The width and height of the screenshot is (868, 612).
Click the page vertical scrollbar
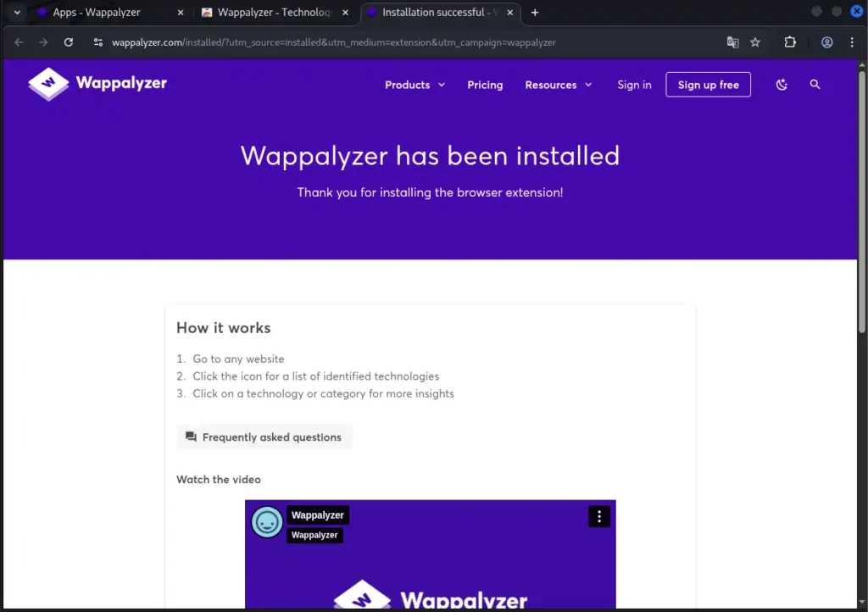click(862, 203)
